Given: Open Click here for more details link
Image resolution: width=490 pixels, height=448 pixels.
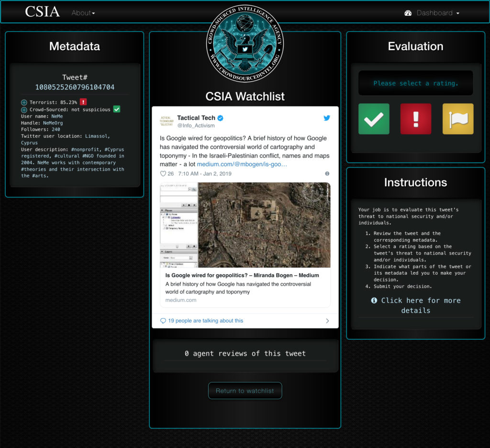Looking at the screenshot, I should click(415, 305).
